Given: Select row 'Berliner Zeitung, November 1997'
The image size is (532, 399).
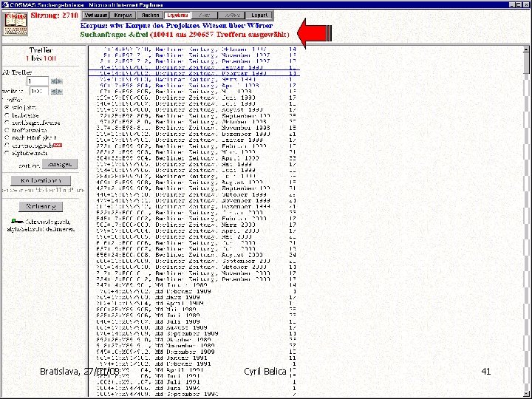Looking at the screenshot, I should 196,55.
